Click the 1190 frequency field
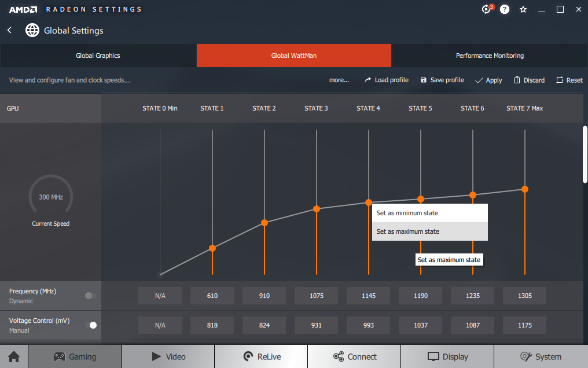The image size is (588, 368). tap(421, 296)
